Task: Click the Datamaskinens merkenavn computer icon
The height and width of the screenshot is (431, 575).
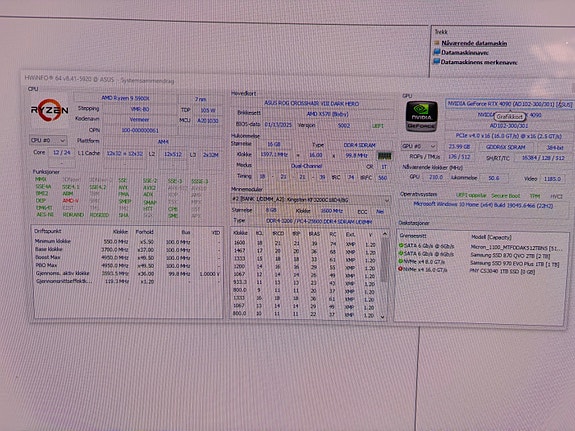Action: tap(436, 62)
